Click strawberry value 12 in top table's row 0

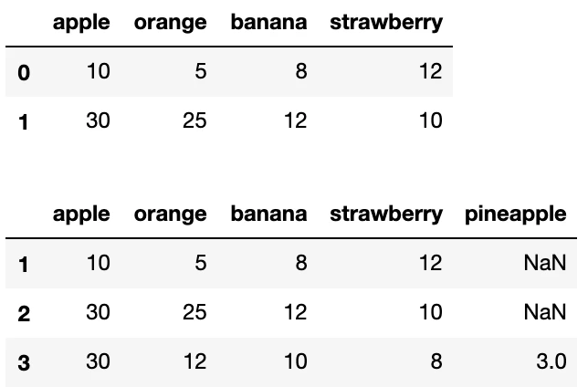(431, 71)
